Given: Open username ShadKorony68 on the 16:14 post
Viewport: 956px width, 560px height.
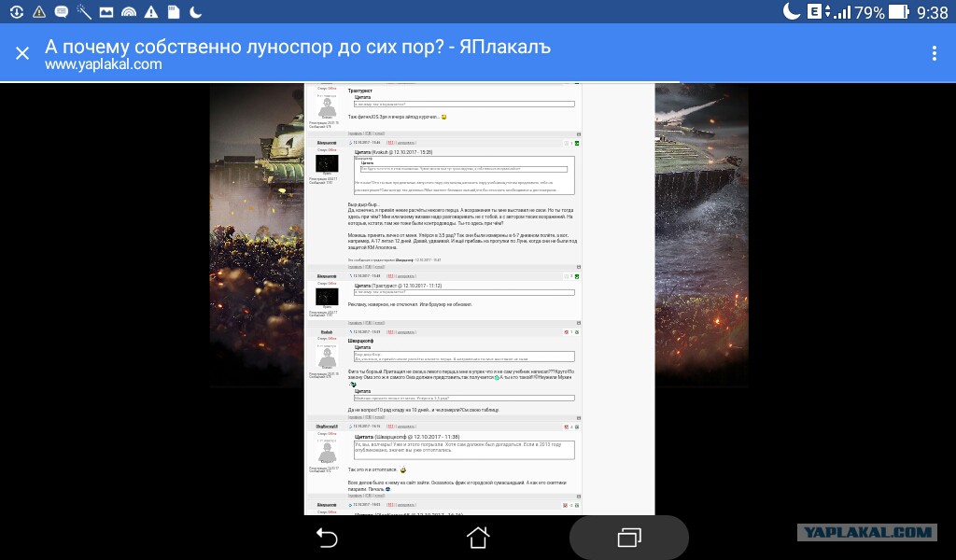Looking at the screenshot, I should coord(327,427).
